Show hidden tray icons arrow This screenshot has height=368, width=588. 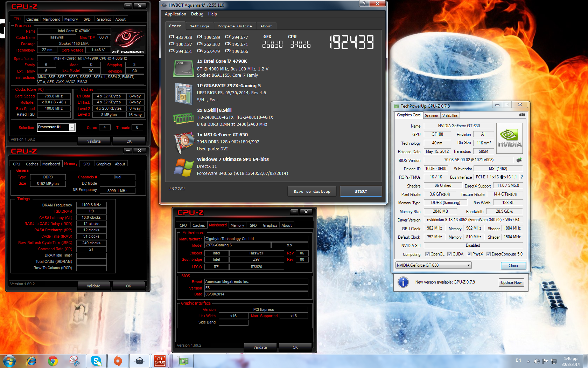pyautogui.click(x=528, y=361)
